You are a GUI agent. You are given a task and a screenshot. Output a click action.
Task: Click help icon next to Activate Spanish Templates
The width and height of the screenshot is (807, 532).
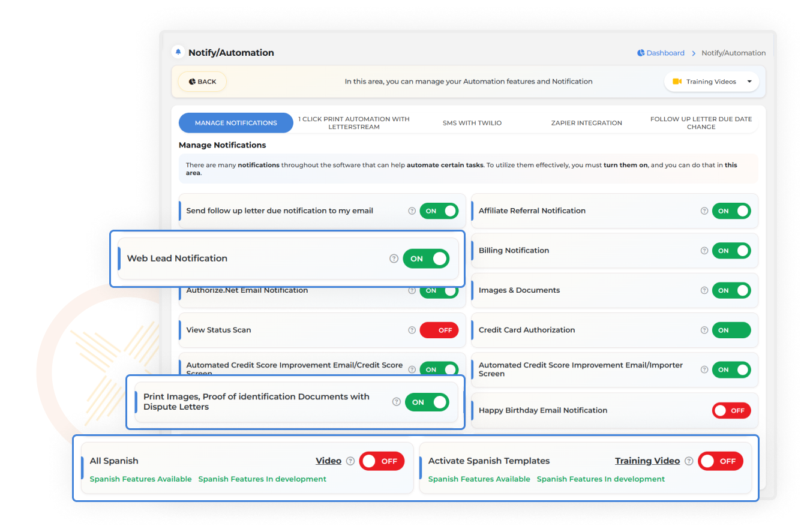[689, 461]
